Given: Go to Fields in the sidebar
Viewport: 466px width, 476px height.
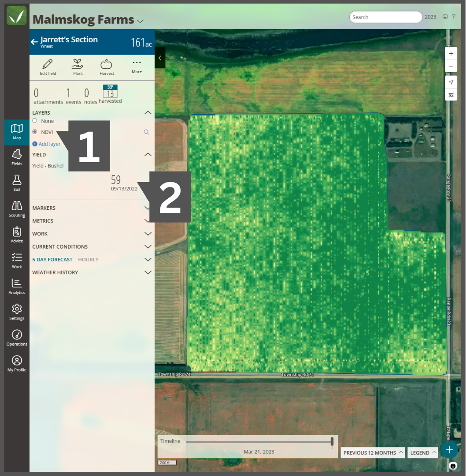Looking at the screenshot, I should [17, 157].
